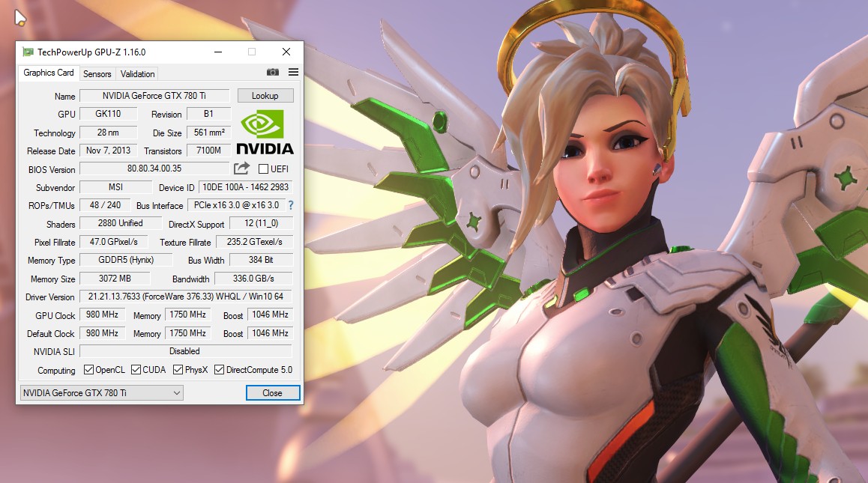This screenshot has height=483, width=868.
Task: Click the Close button
Action: coord(272,393)
